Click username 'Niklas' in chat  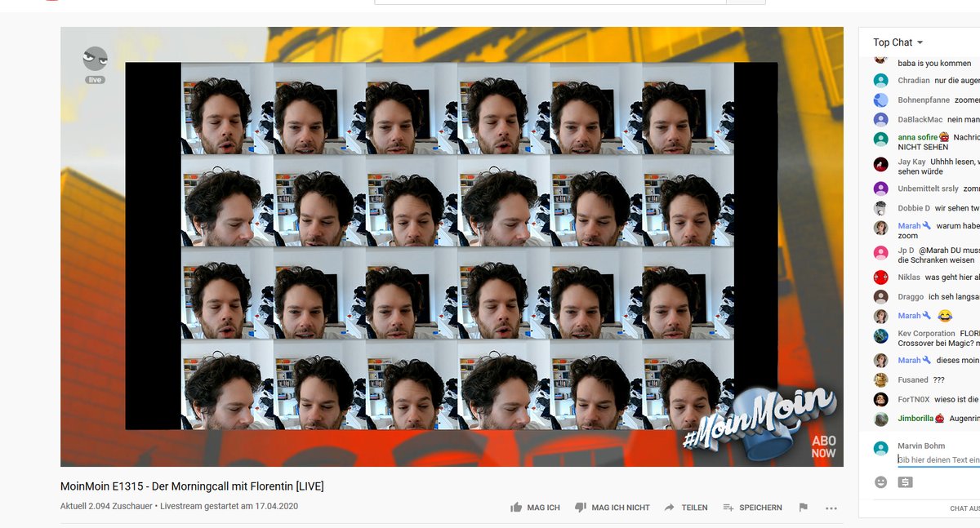[909, 277]
